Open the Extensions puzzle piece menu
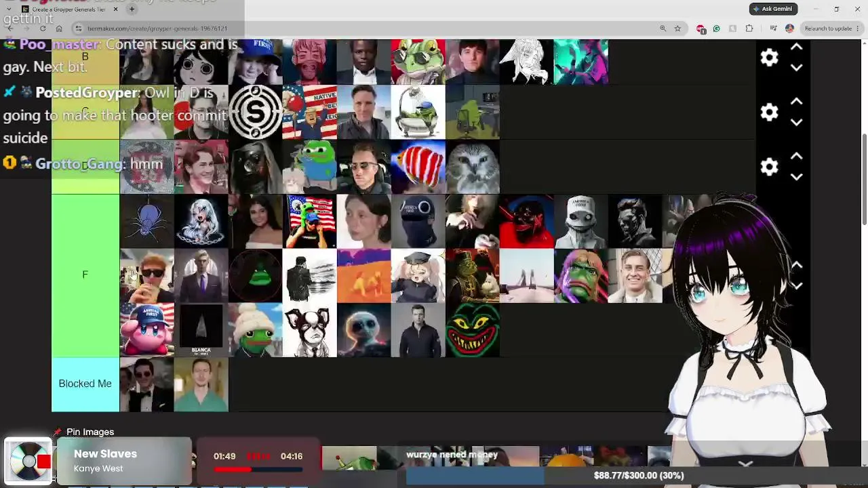 pyautogui.click(x=749, y=28)
